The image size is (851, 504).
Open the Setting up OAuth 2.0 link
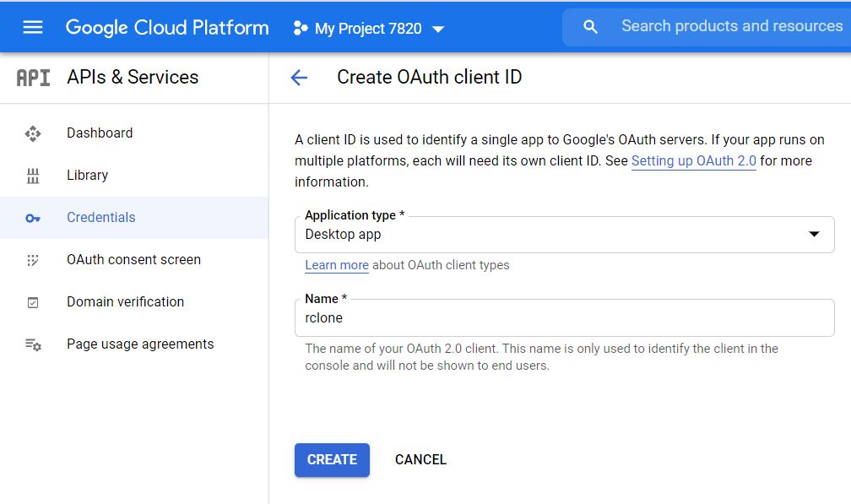pyautogui.click(x=693, y=161)
